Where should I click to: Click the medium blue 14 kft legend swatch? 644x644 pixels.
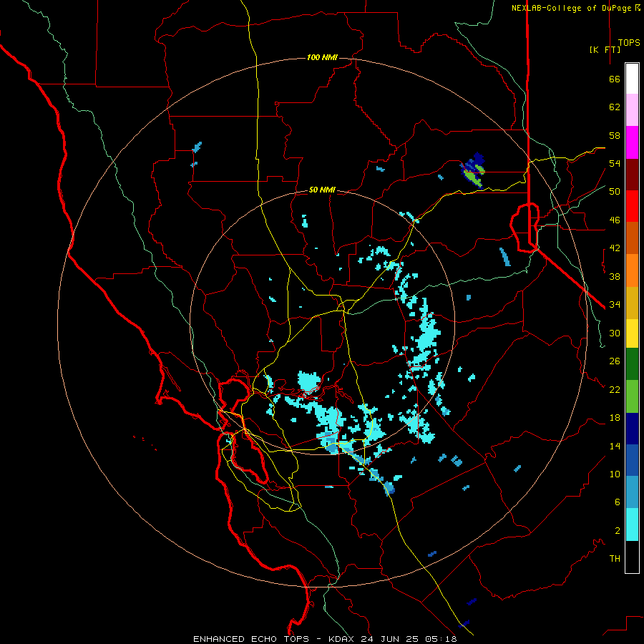pos(632,460)
